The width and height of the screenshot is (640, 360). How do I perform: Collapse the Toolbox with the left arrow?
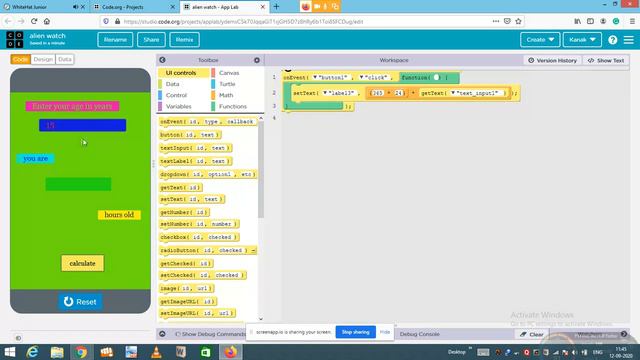point(162,60)
